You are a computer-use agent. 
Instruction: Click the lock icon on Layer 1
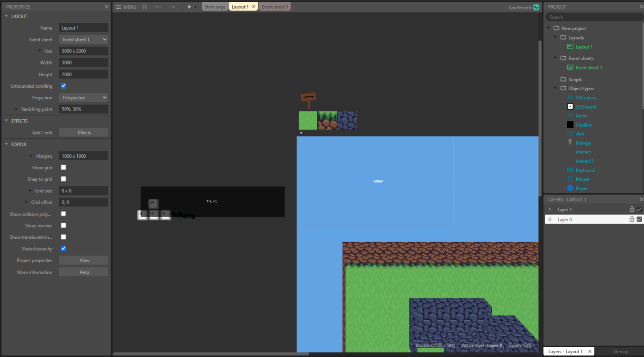632,209
